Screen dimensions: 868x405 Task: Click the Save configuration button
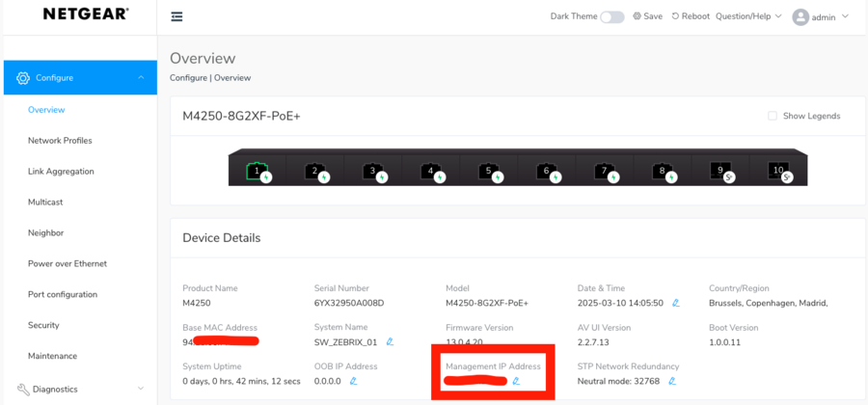click(648, 16)
